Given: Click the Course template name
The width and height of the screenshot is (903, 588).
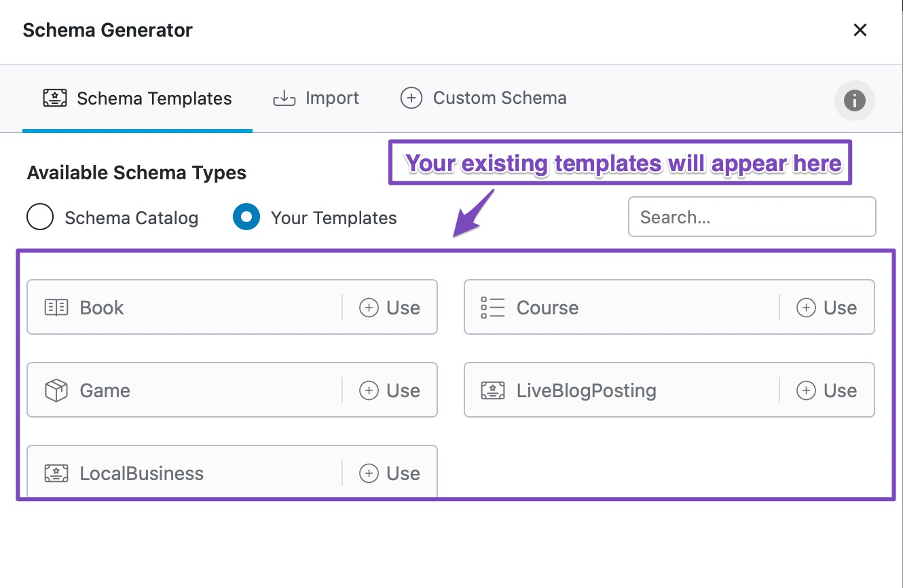Looking at the screenshot, I should pos(548,308).
